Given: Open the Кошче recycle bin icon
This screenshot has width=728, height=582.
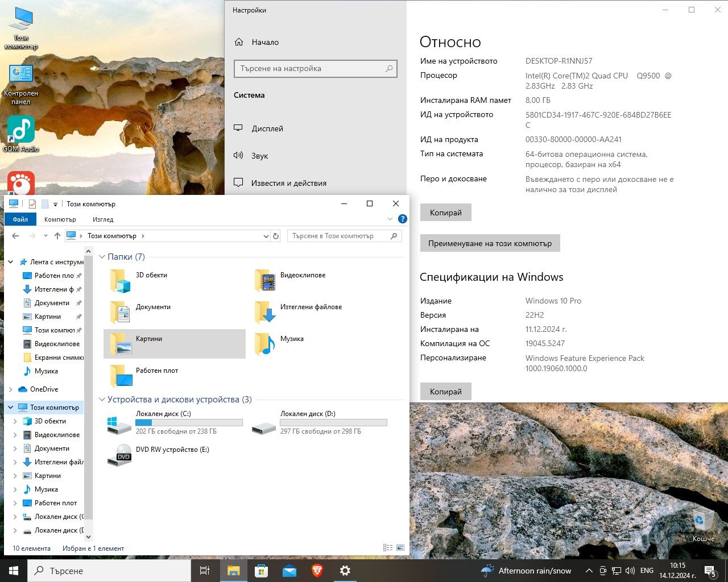Looking at the screenshot, I should (x=703, y=526).
